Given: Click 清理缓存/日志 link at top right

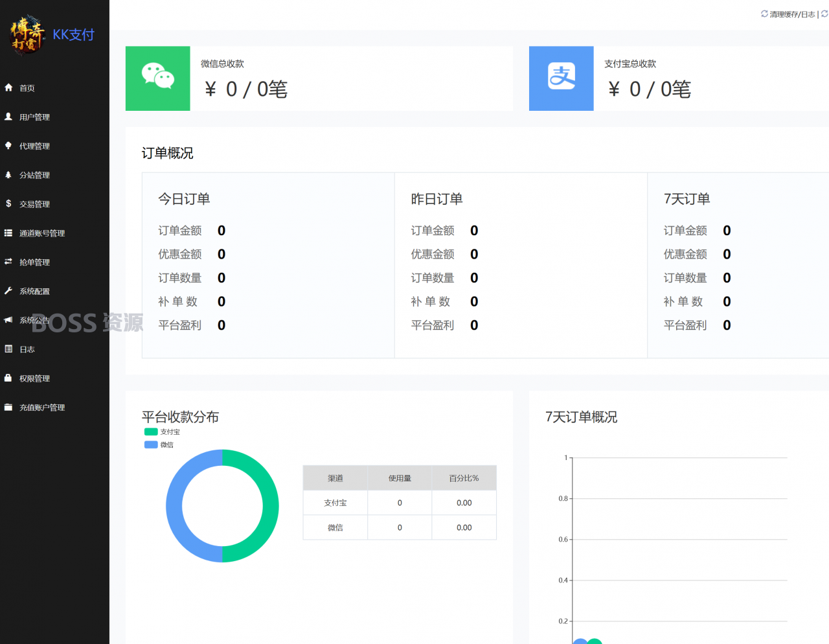Looking at the screenshot, I should coord(792,14).
